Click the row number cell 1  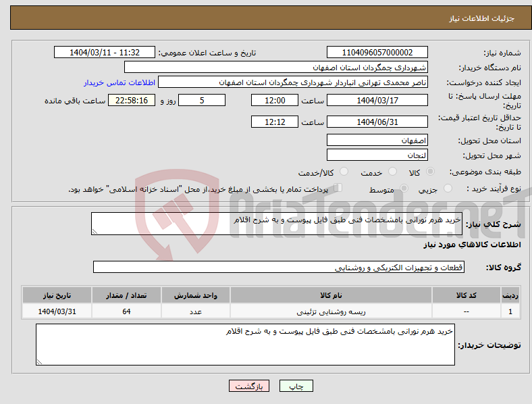510,311
